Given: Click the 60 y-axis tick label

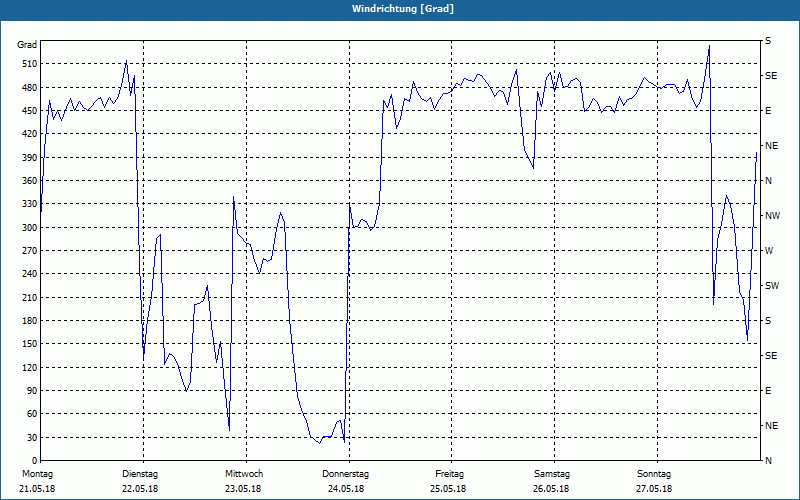Looking at the screenshot, I should [32, 414].
